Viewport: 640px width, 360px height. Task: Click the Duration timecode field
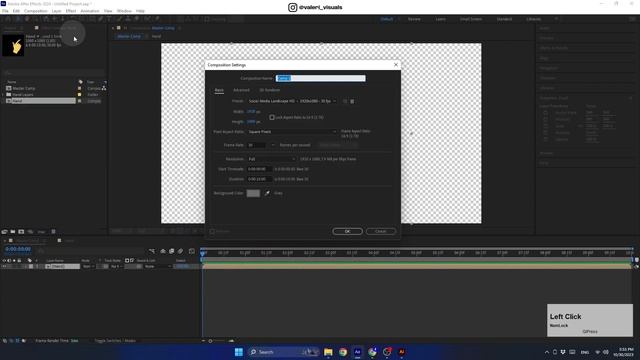point(259,179)
